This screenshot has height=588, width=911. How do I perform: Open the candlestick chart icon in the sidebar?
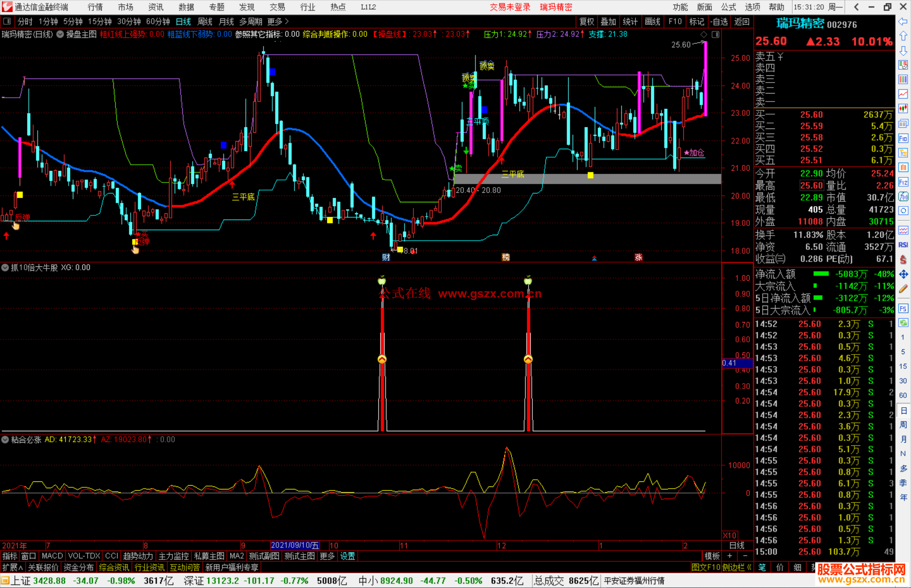pos(903,109)
